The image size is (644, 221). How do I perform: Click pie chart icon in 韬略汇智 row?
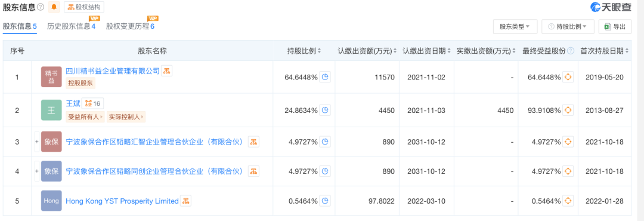coord(325,142)
